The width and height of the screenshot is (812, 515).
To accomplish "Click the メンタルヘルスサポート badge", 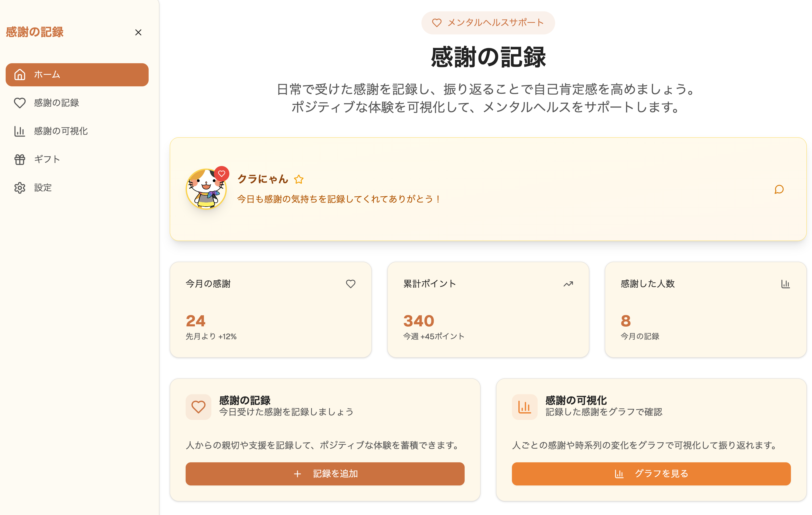I will pyautogui.click(x=488, y=23).
